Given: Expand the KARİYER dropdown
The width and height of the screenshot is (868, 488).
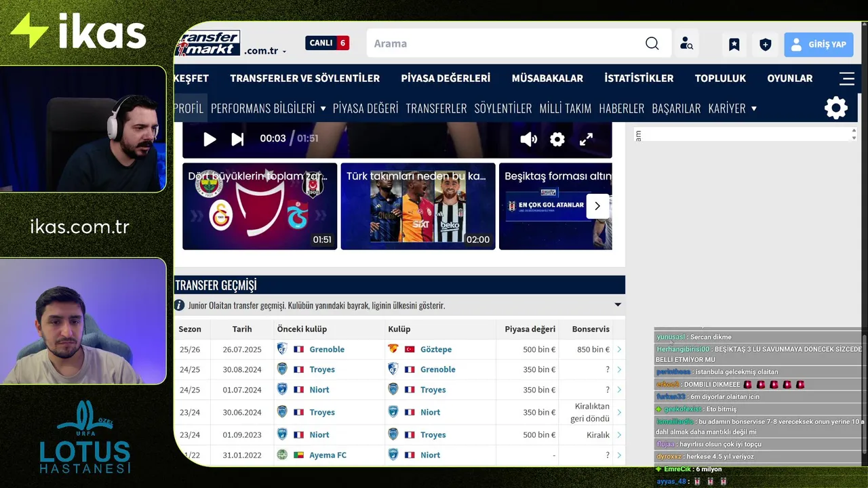Looking at the screenshot, I should point(732,108).
